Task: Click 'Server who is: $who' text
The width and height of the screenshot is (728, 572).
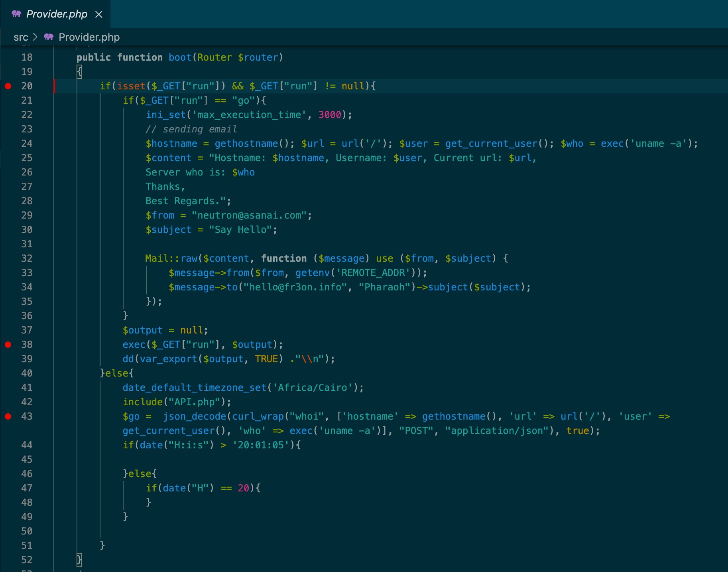Action: pos(200,172)
